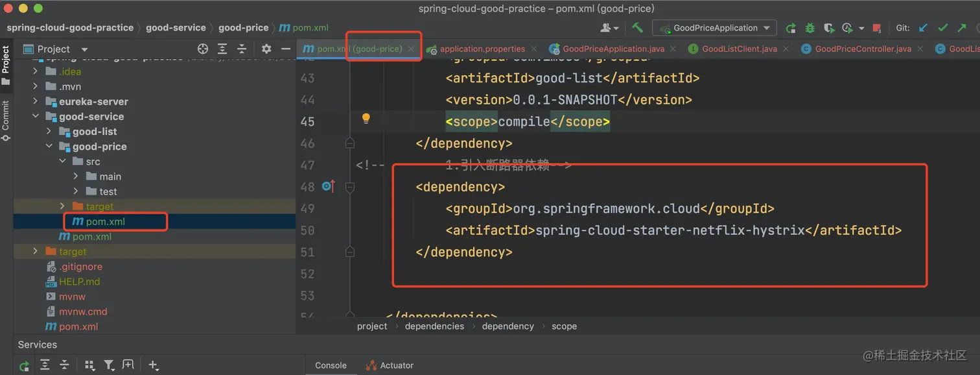Viewport: 980px width, 375px height.
Task: Select HELP.md file in project tree
Action: 79,282
